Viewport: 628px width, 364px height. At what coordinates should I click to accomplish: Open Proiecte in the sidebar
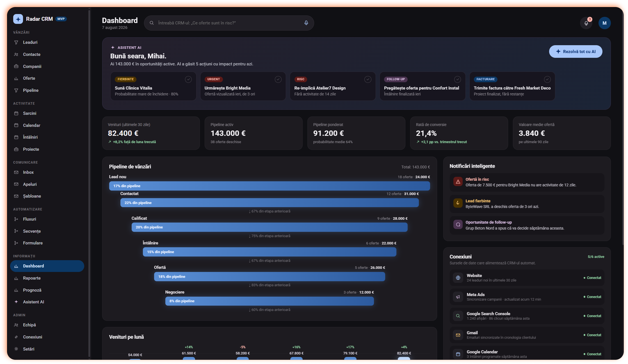coord(47,149)
